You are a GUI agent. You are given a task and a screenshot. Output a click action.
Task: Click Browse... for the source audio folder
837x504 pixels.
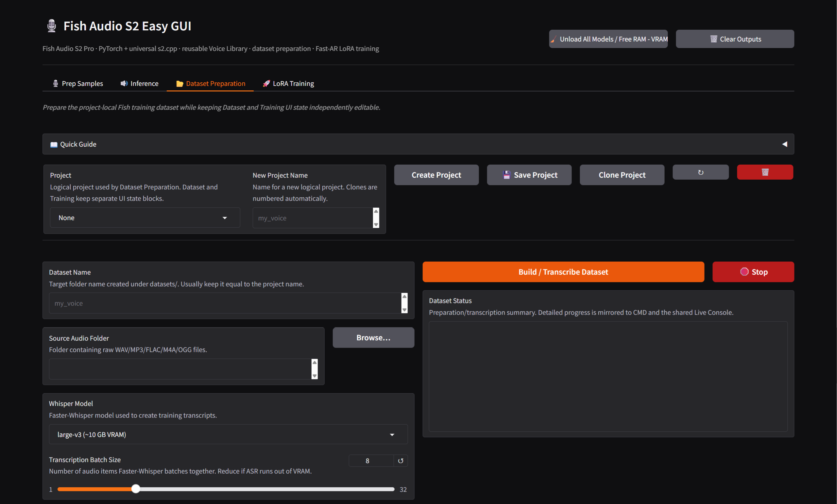tap(373, 337)
